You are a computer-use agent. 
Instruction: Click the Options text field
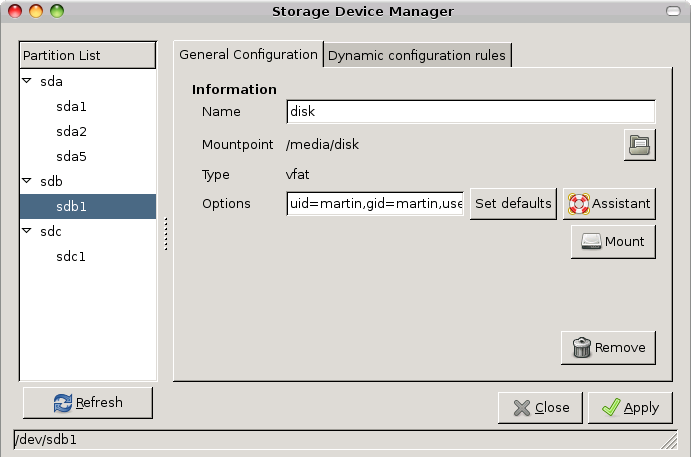click(375, 204)
